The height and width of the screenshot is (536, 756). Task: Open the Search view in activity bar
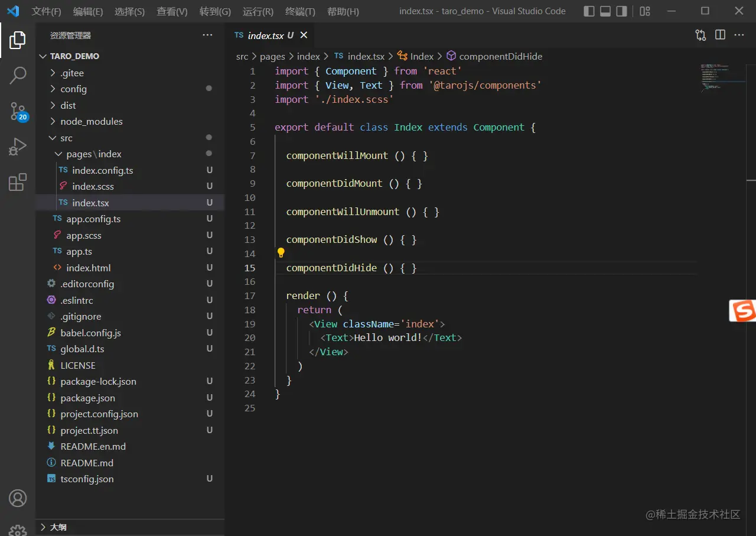click(18, 75)
